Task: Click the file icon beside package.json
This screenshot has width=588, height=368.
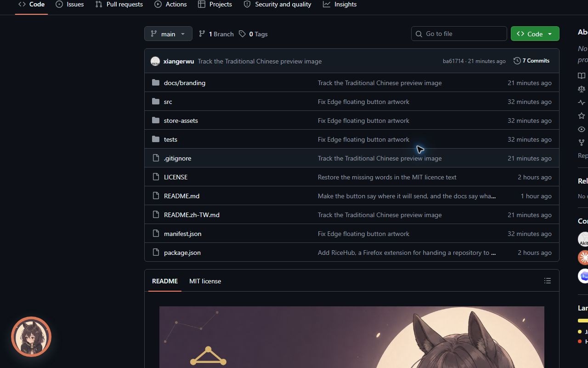Action: coord(156,253)
